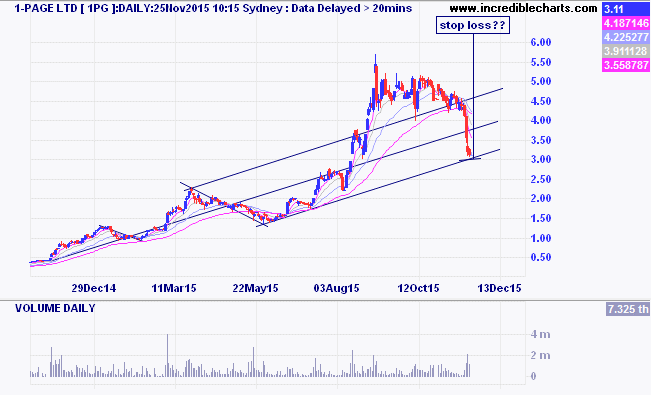Click the VOLUME DAILY panel label
Screen dimensions: 651x395
click(55, 308)
